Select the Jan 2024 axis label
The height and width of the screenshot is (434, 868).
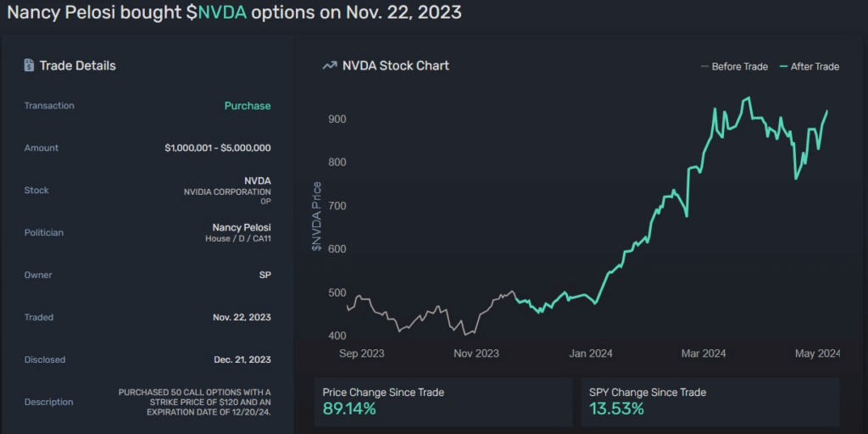(591, 353)
